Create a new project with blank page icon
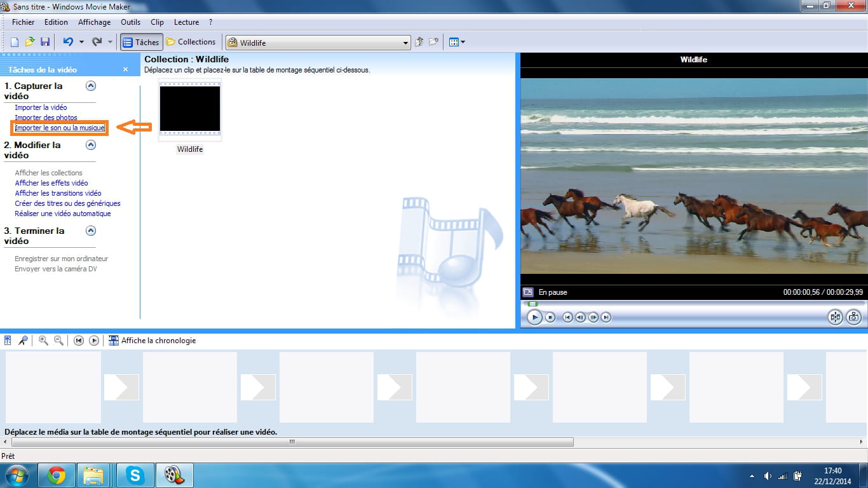Viewport: 868px width, 488px height. tap(15, 42)
